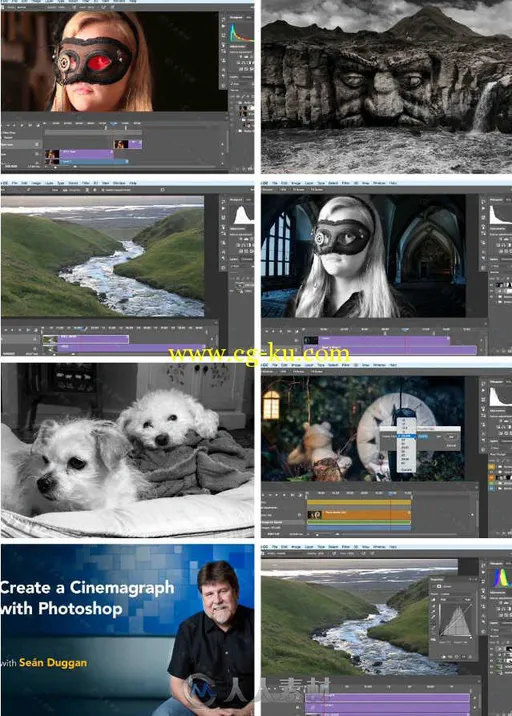Open the Filter menu in B&W mask screenshot
This screenshot has height=716, width=512.
345,183
